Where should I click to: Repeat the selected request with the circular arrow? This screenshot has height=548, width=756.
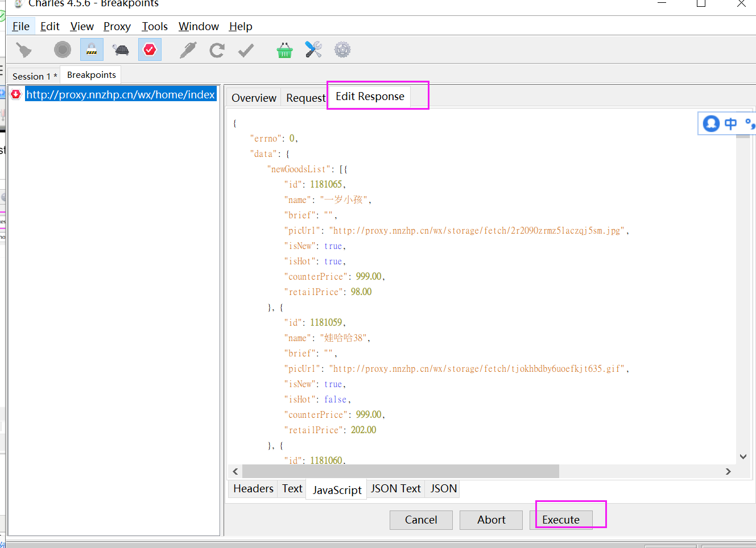point(217,50)
